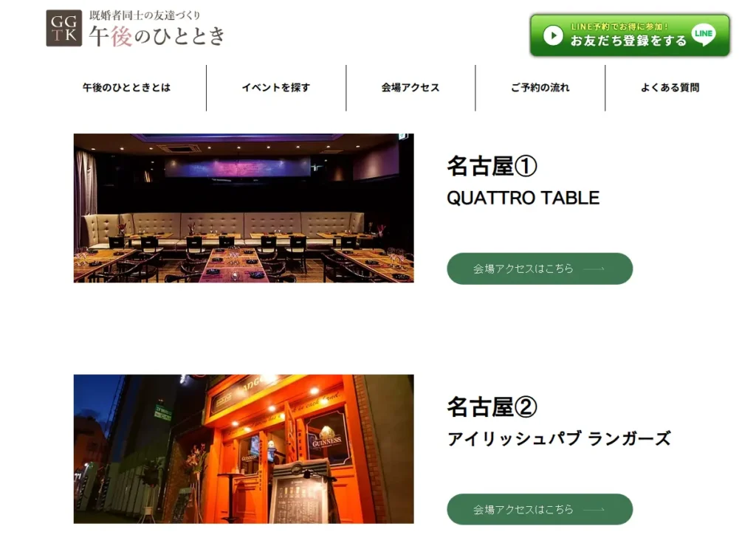756x543 pixels.
Task: Select 会場アクセス in the navigation bar
Action: (410, 88)
